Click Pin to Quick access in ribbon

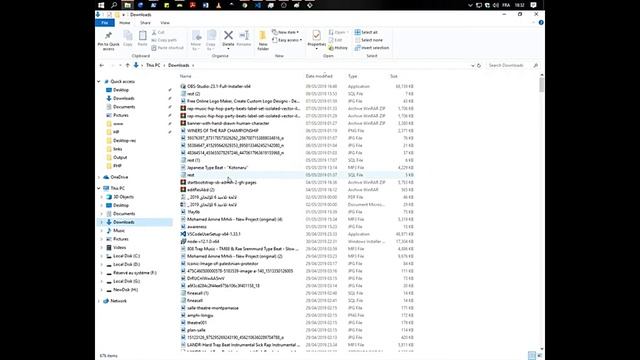click(108, 40)
